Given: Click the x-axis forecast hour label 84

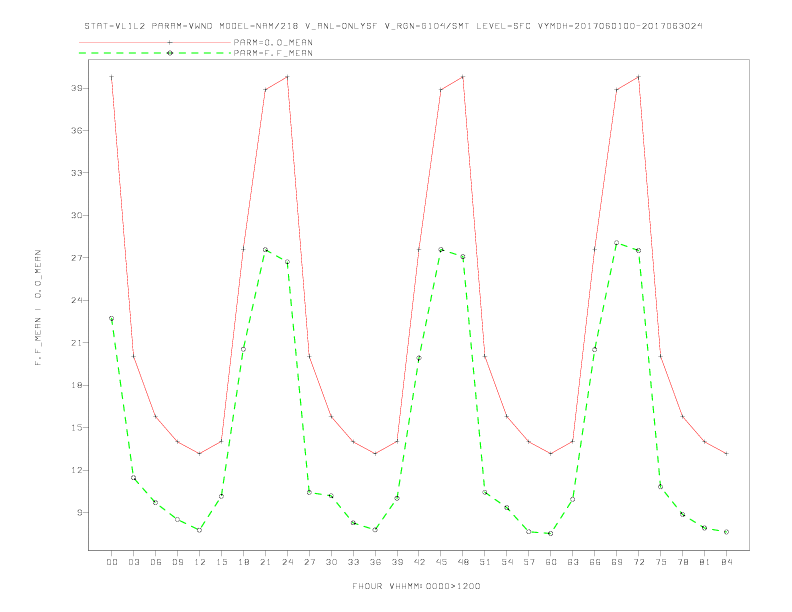Looking at the screenshot, I should tap(726, 562).
